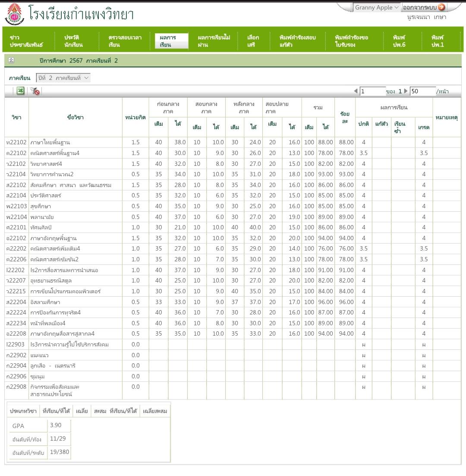
Task: Open the semester selection dropdown
Action: point(63,78)
